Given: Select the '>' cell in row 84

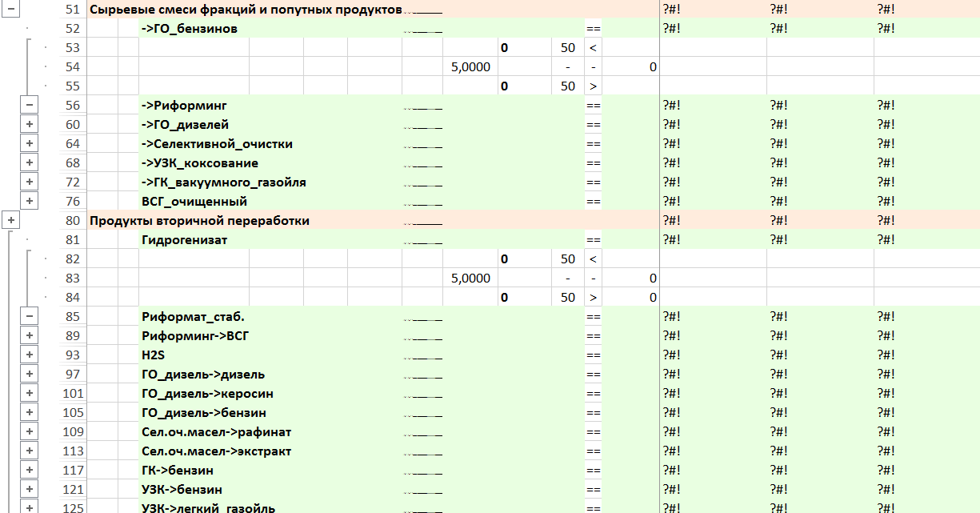Looking at the screenshot, I should click(593, 298).
